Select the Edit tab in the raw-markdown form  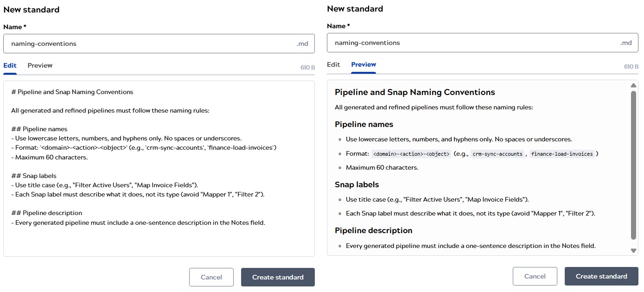pos(10,65)
